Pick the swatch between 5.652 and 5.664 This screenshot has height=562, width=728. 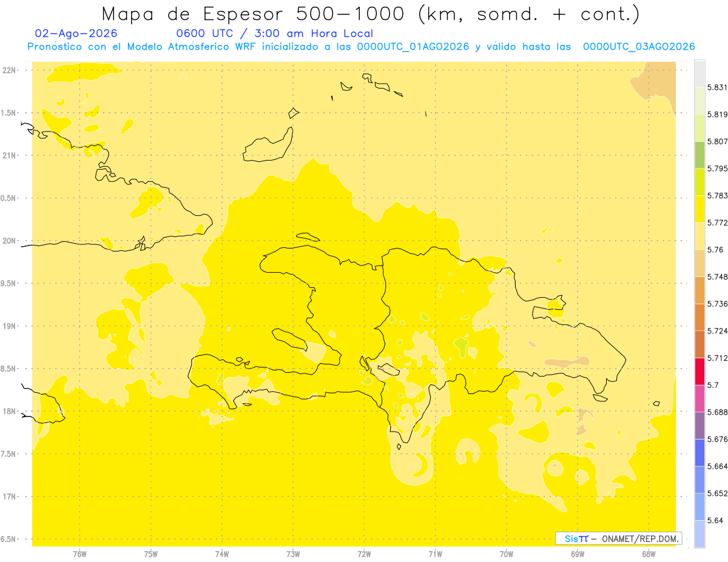point(699,480)
